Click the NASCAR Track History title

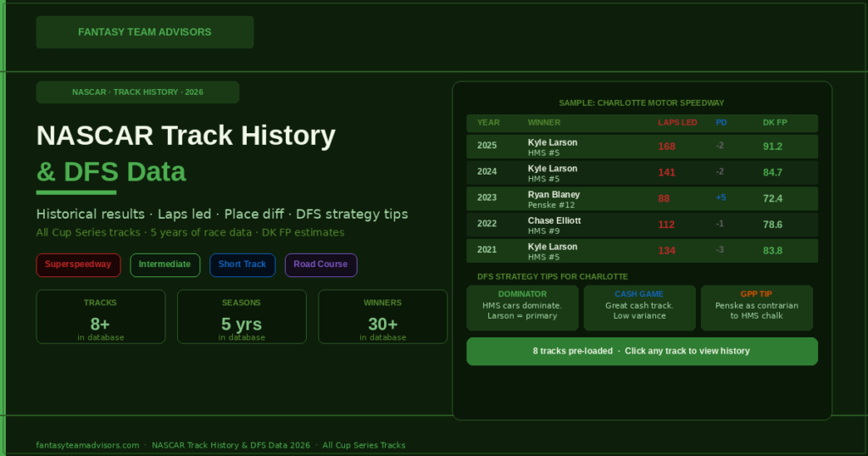pyautogui.click(x=186, y=136)
